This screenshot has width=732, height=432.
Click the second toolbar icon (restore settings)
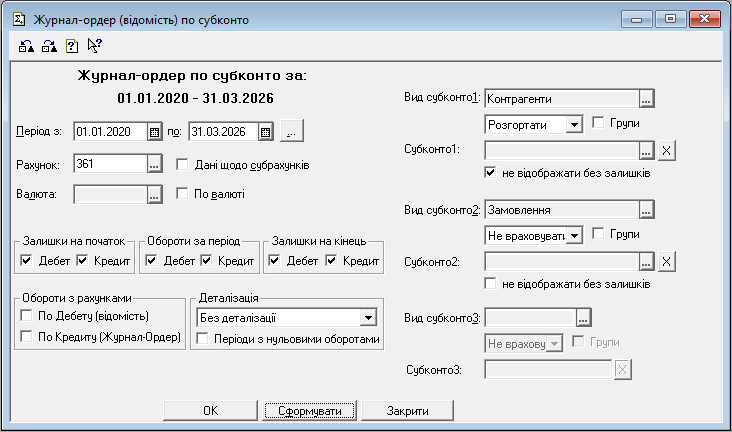(49, 45)
